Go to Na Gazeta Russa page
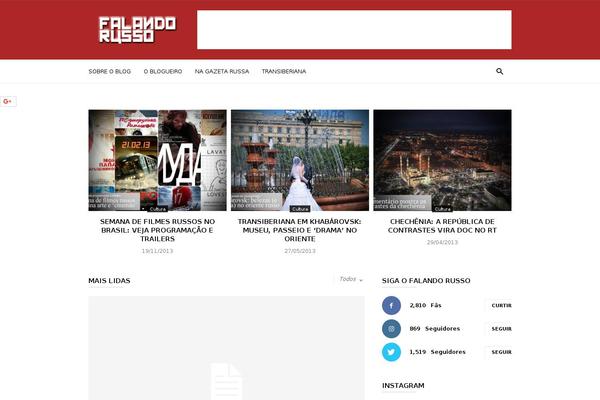 [222, 72]
